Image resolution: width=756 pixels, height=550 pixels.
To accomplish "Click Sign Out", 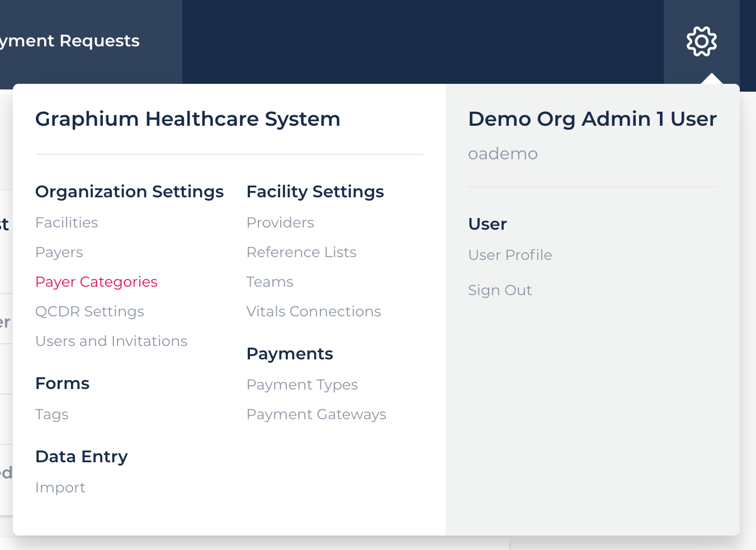I will tap(500, 290).
